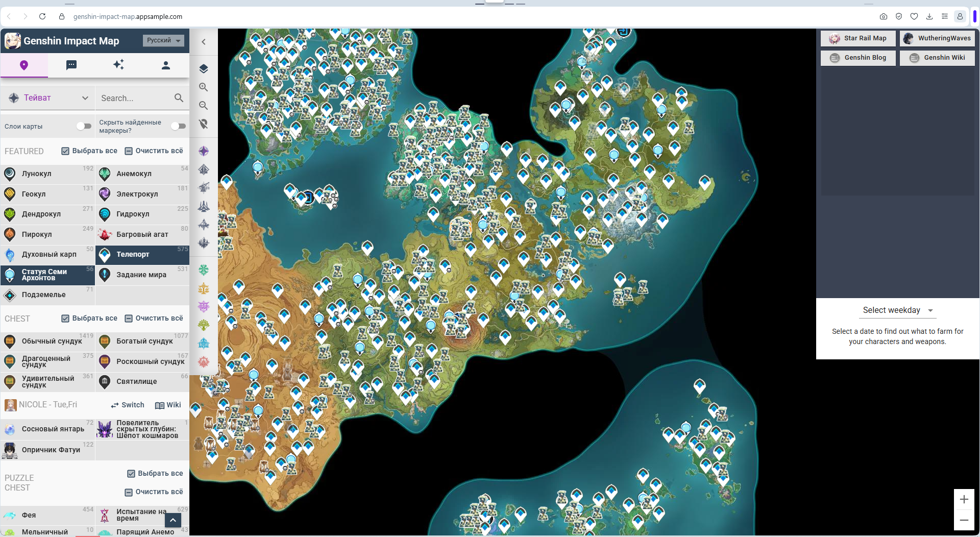Toggle the Дендрокул marker category

click(x=48, y=214)
